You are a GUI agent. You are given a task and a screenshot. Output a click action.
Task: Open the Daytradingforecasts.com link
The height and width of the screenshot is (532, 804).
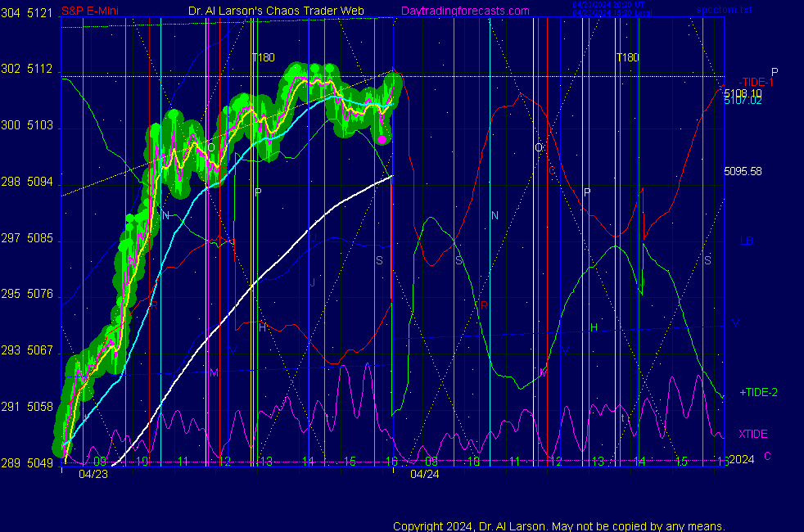[465, 11]
